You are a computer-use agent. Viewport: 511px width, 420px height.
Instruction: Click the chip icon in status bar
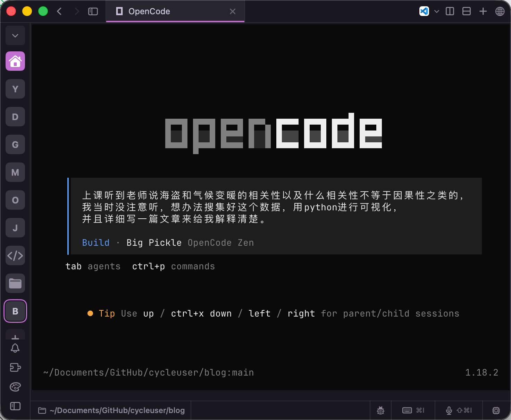point(496,410)
